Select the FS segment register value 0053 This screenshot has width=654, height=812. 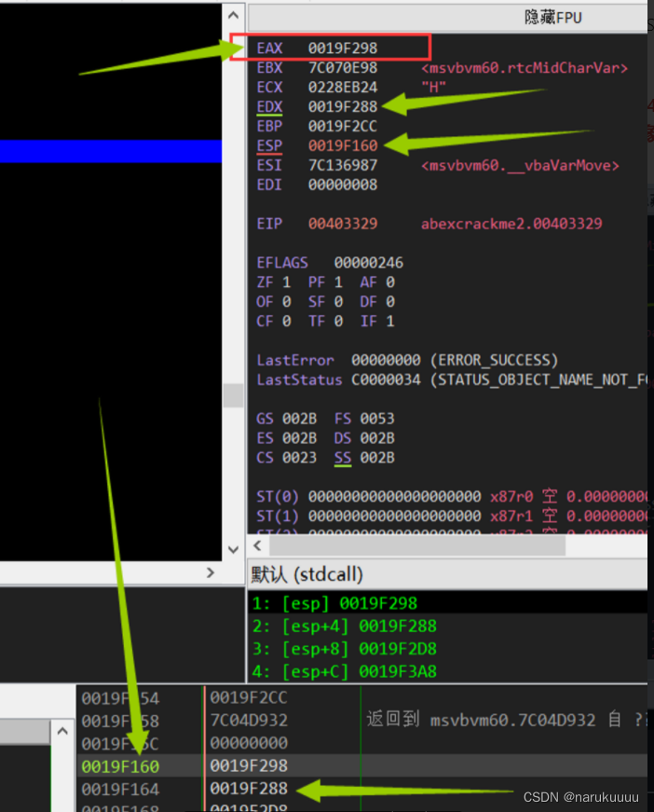click(377, 419)
